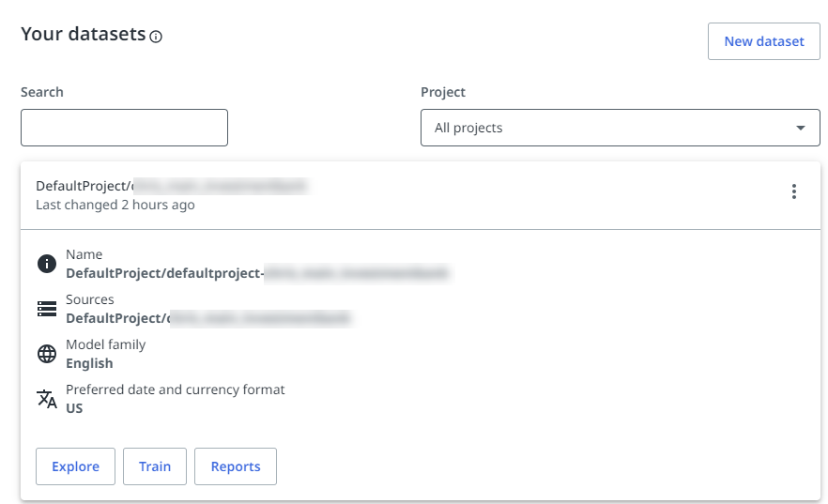Click the New dataset button

(763, 41)
